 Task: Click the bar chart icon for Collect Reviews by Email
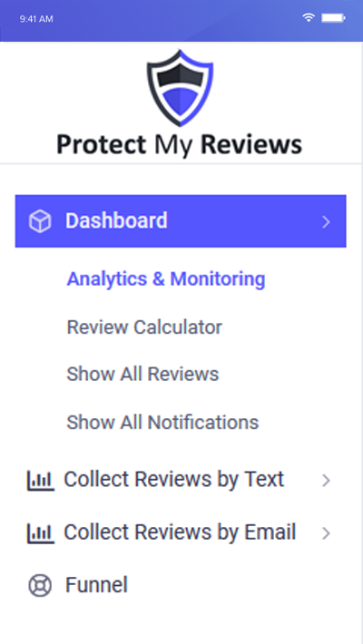40,533
